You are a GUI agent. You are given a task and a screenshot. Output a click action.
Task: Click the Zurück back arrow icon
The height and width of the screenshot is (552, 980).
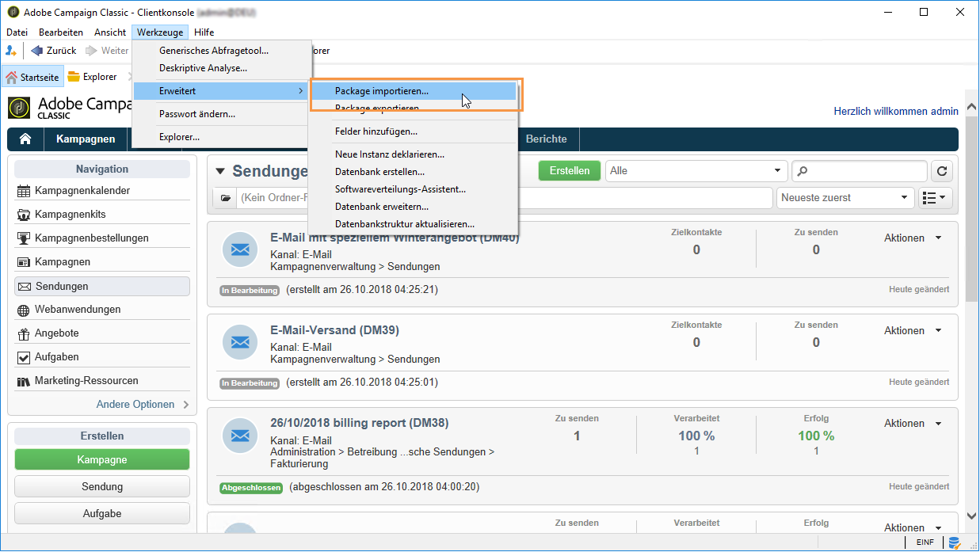[36, 50]
